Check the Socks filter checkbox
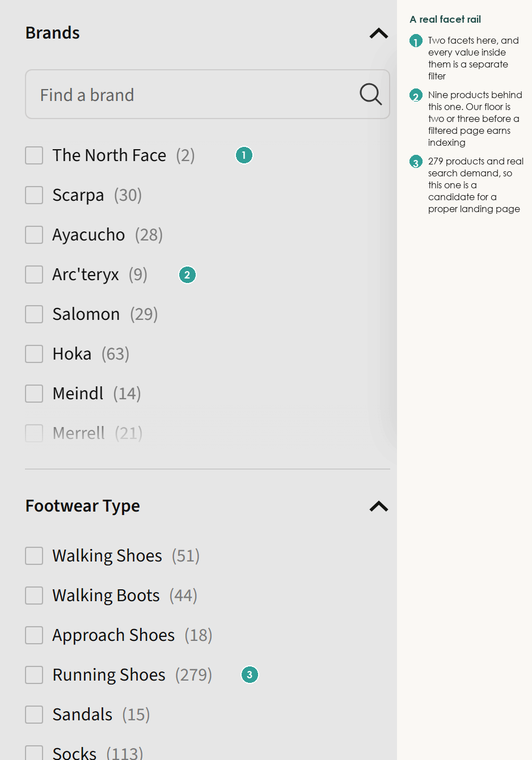The image size is (532, 760). 34,753
